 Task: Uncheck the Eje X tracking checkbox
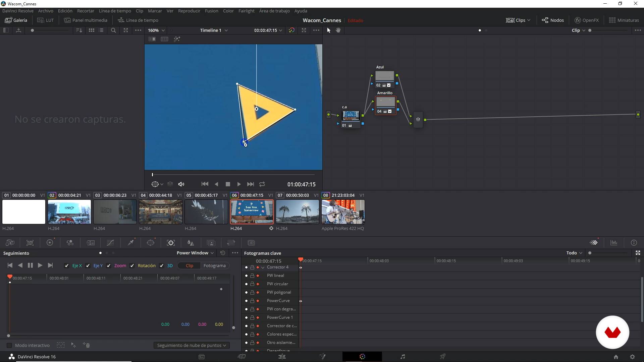(x=66, y=265)
